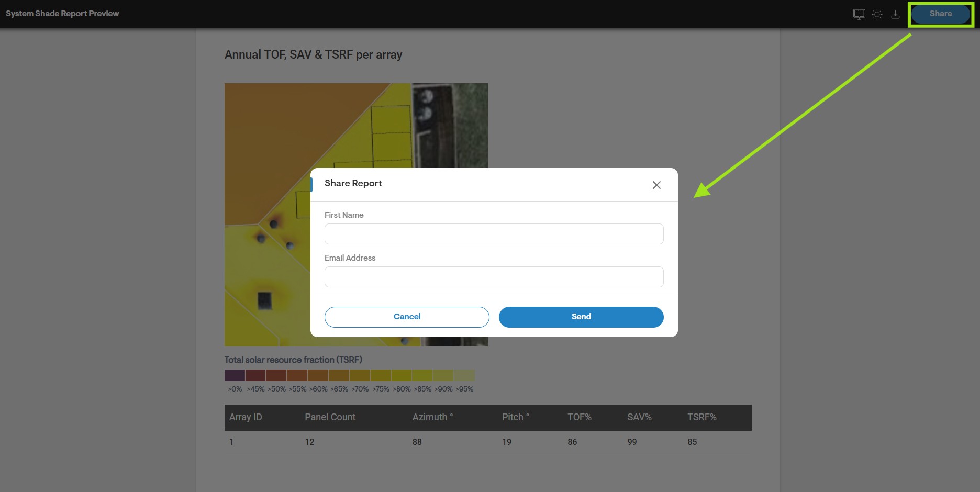The height and width of the screenshot is (492, 980).
Task: Click the >75% legend label
Action: point(381,389)
